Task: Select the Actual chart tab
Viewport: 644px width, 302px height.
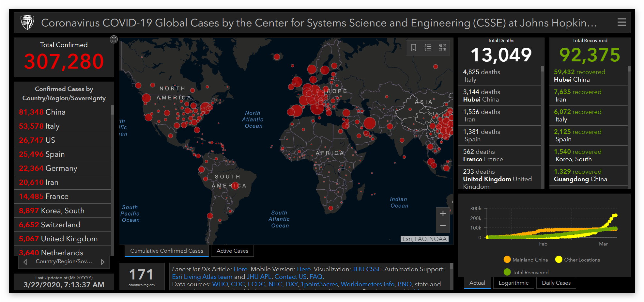Action: [477, 283]
